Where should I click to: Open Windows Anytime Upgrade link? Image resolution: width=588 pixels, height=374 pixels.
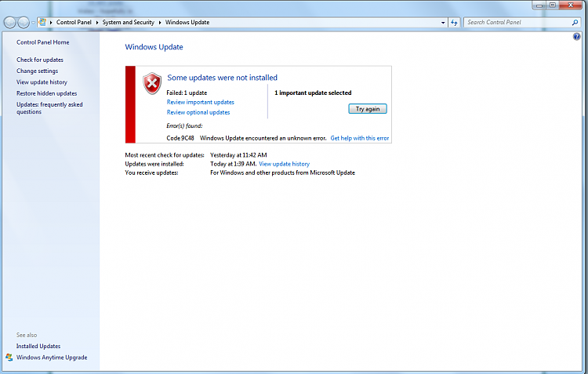52,358
